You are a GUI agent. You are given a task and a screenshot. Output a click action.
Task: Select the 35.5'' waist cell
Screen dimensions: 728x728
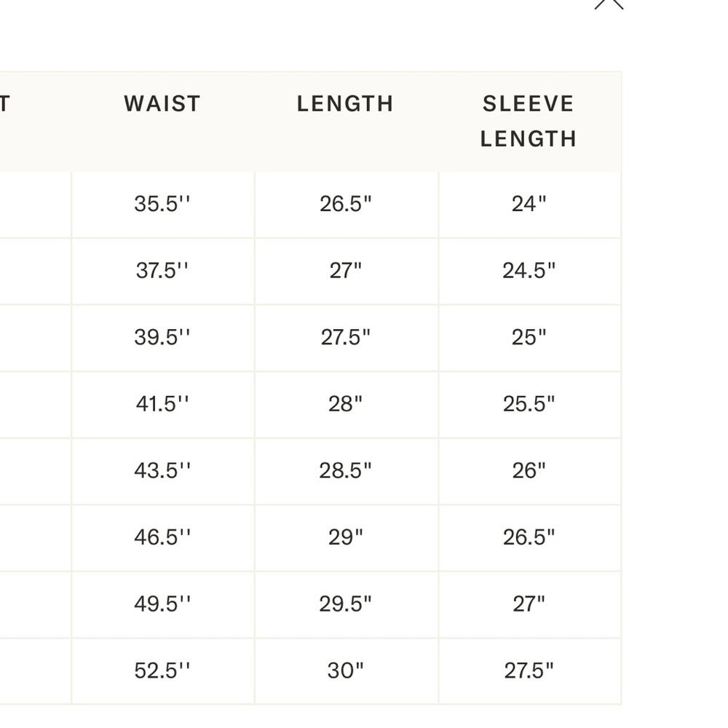click(x=162, y=204)
